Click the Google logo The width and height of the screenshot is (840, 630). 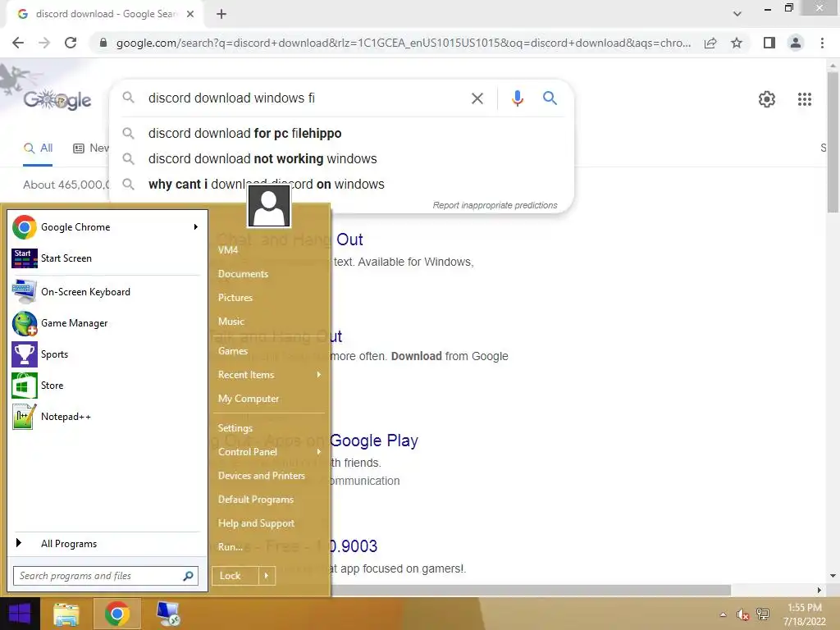(x=57, y=99)
